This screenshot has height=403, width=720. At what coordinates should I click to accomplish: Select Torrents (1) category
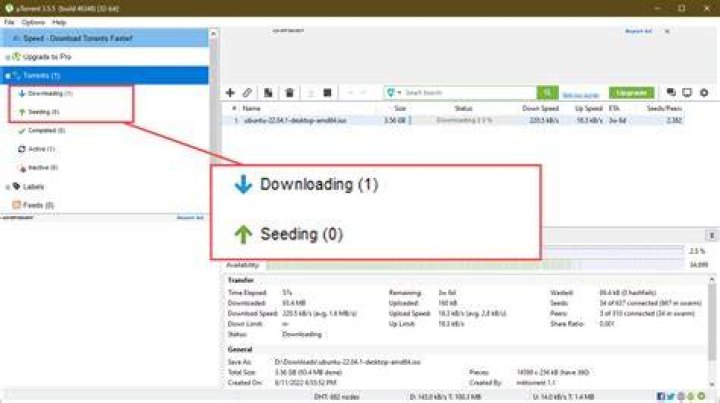tap(104, 75)
